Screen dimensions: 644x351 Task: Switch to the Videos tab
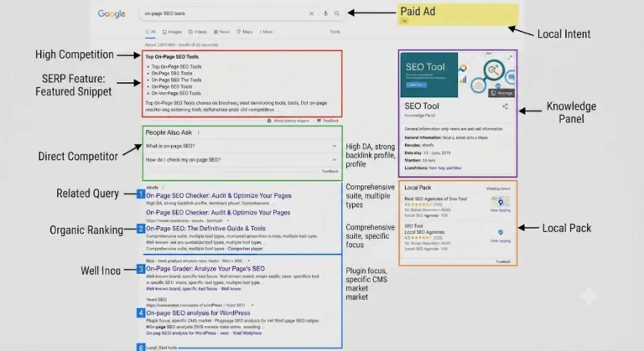[x=198, y=32]
